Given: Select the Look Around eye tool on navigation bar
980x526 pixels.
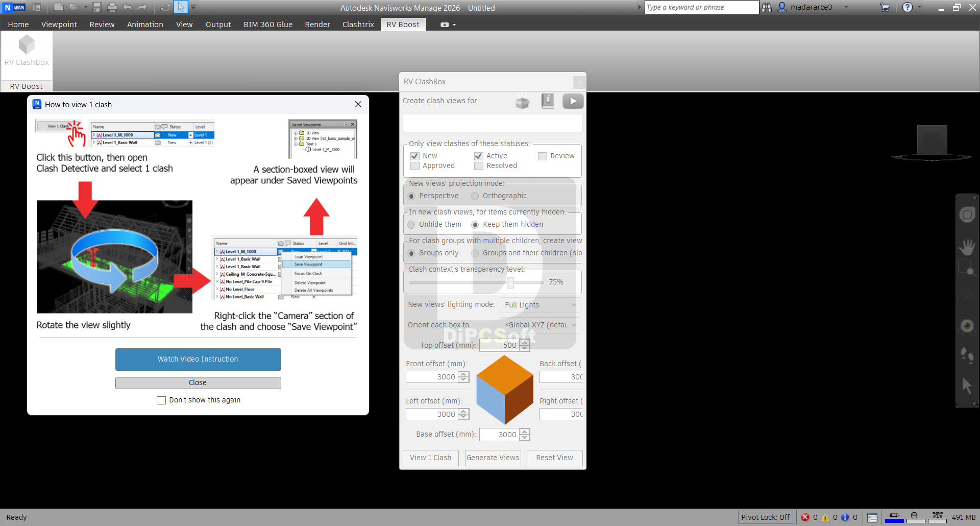Looking at the screenshot, I should coord(967,326).
